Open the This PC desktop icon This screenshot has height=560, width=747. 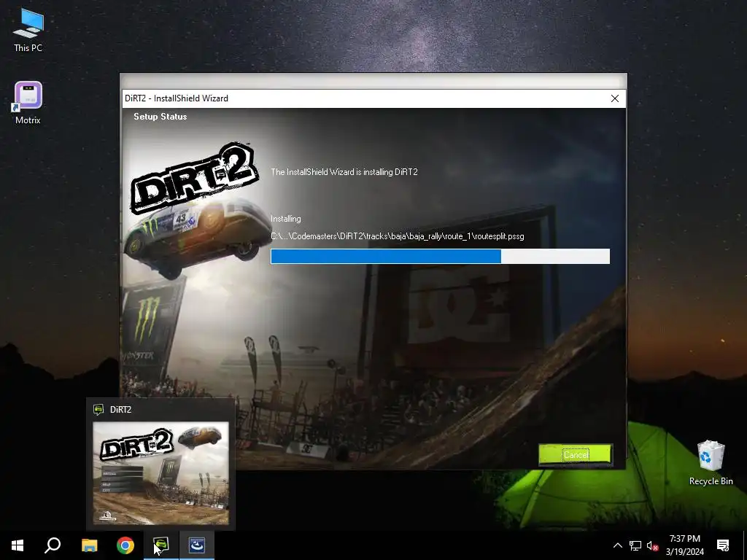click(28, 30)
